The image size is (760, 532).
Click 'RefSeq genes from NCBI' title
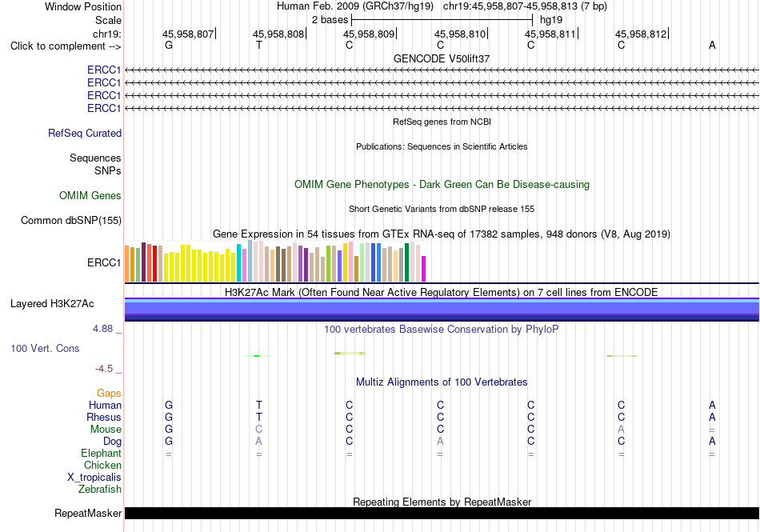click(x=442, y=122)
